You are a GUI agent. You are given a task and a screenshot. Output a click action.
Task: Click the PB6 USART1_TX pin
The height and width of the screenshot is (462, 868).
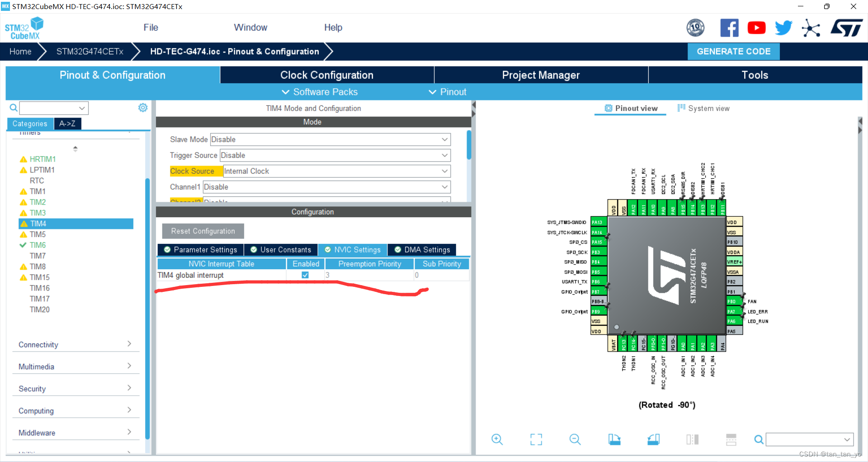tap(599, 282)
